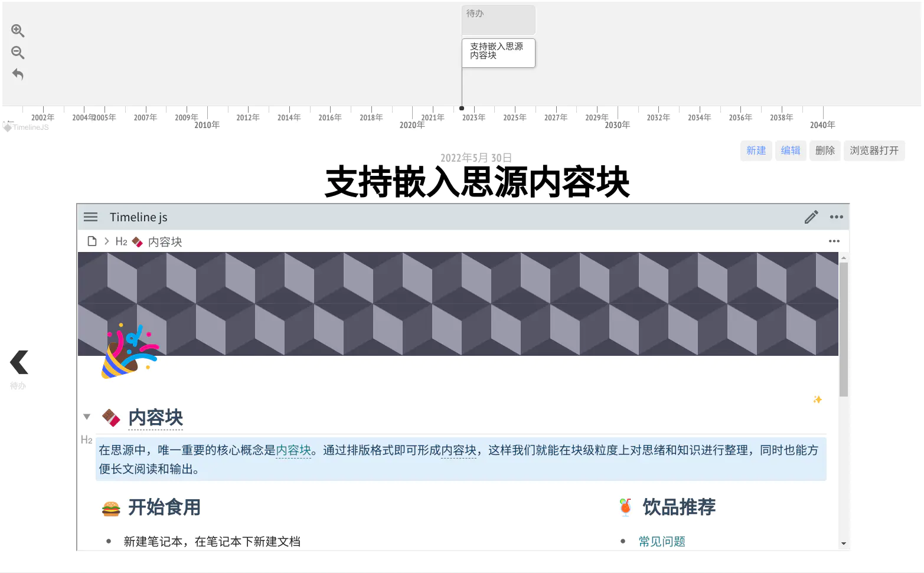
Task: Click the 2020年 axis label
Action: (412, 125)
